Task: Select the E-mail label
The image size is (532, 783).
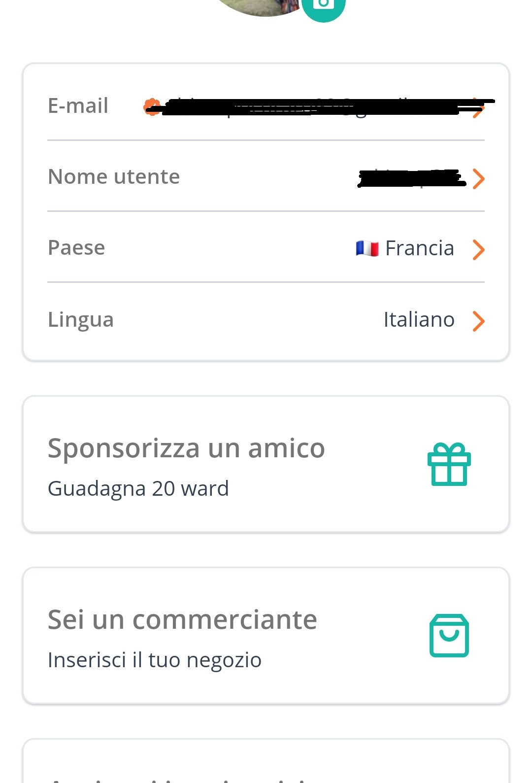Action: tap(78, 105)
